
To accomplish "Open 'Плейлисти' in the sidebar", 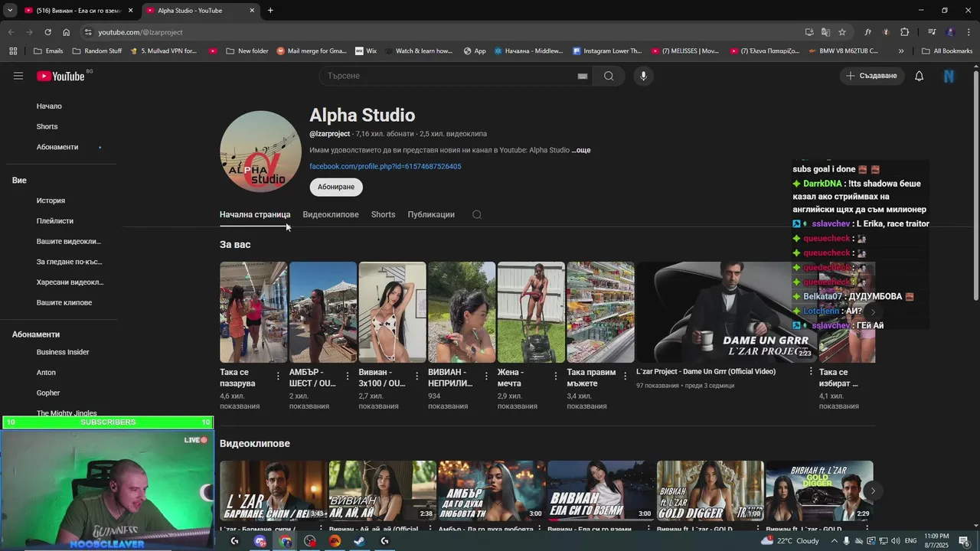I will click(55, 221).
